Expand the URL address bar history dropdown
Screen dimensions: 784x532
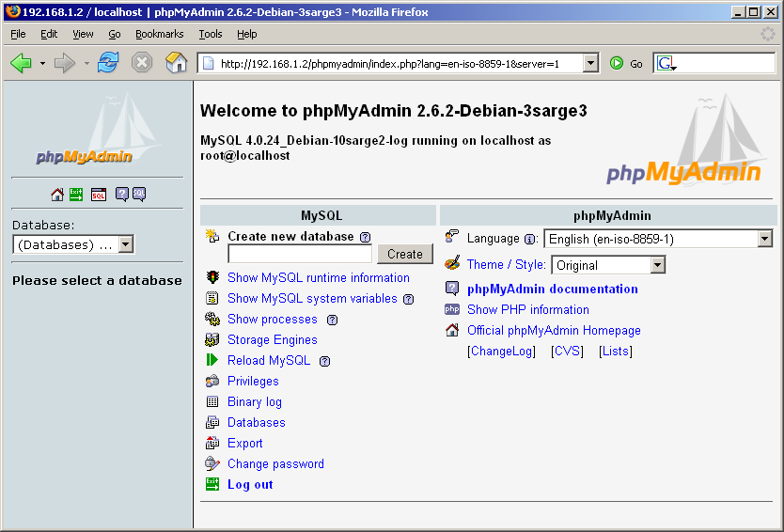(x=590, y=64)
